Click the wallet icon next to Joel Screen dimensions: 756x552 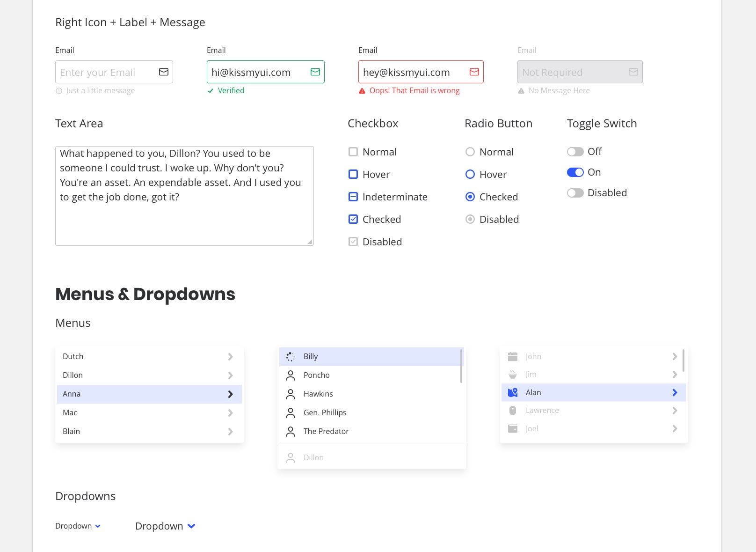(x=513, y=428)
